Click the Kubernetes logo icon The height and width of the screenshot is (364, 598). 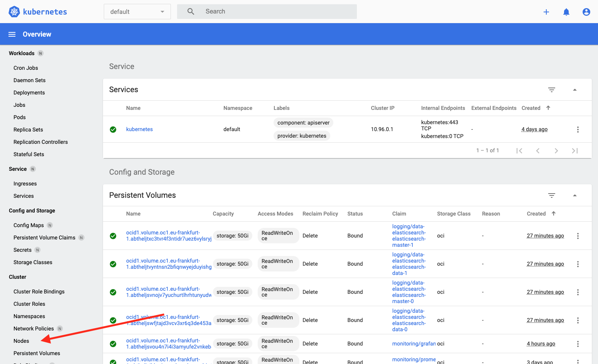point(14,12)
